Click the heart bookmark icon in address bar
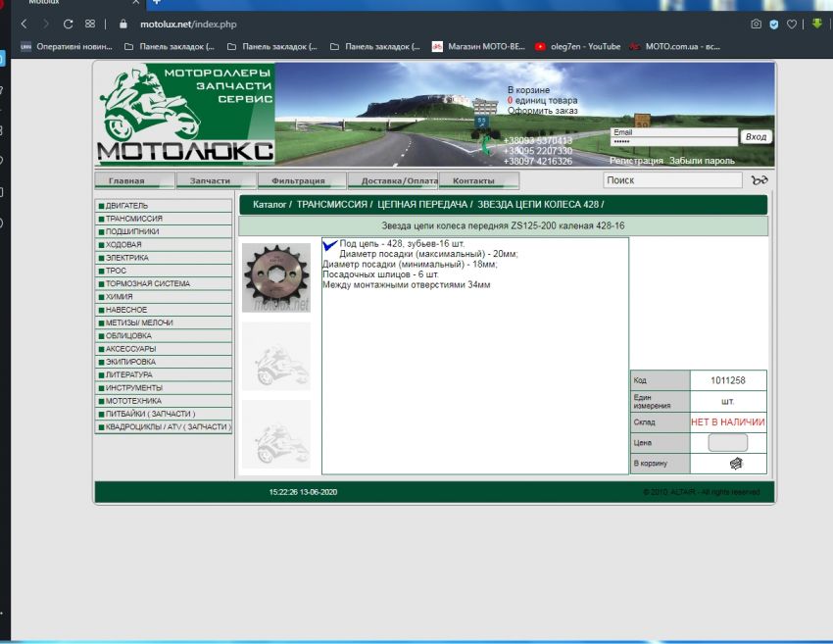833x644 pixels. (793, 24)
